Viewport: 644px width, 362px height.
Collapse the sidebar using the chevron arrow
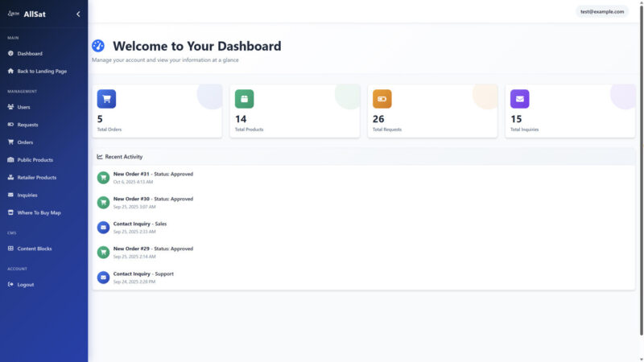coord(78,14)
